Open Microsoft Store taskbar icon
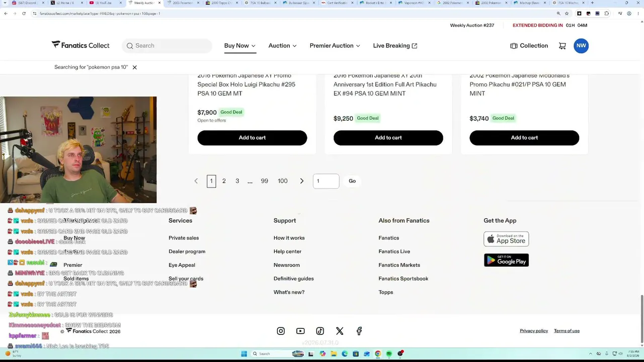 356,354
